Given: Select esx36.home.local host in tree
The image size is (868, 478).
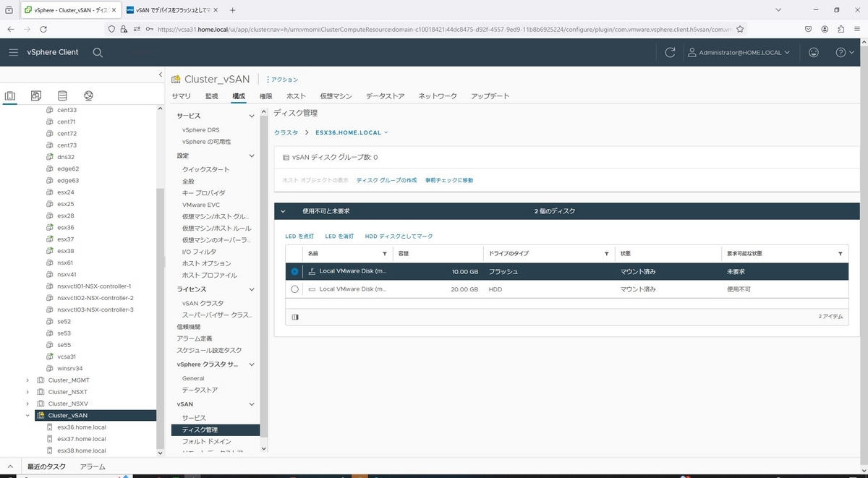Looking at the screenshot, I should (x=82, y=427).
